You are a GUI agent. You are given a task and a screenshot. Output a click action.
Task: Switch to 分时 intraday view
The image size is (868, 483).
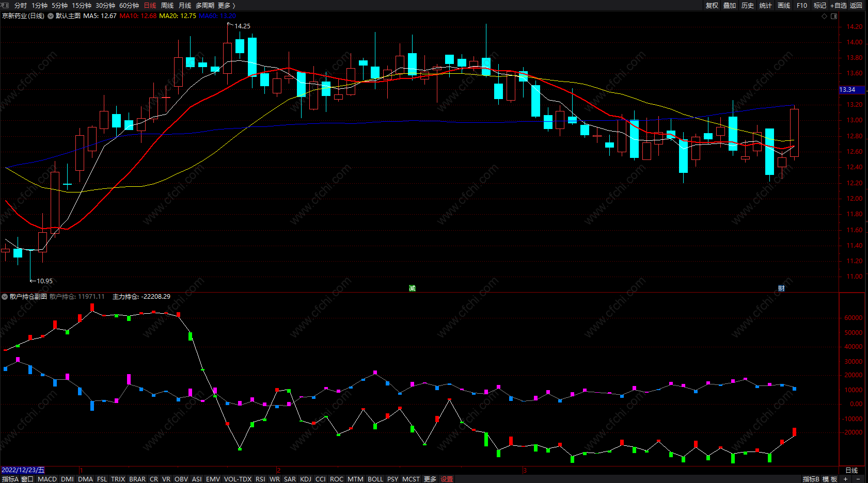pos(21,5)
